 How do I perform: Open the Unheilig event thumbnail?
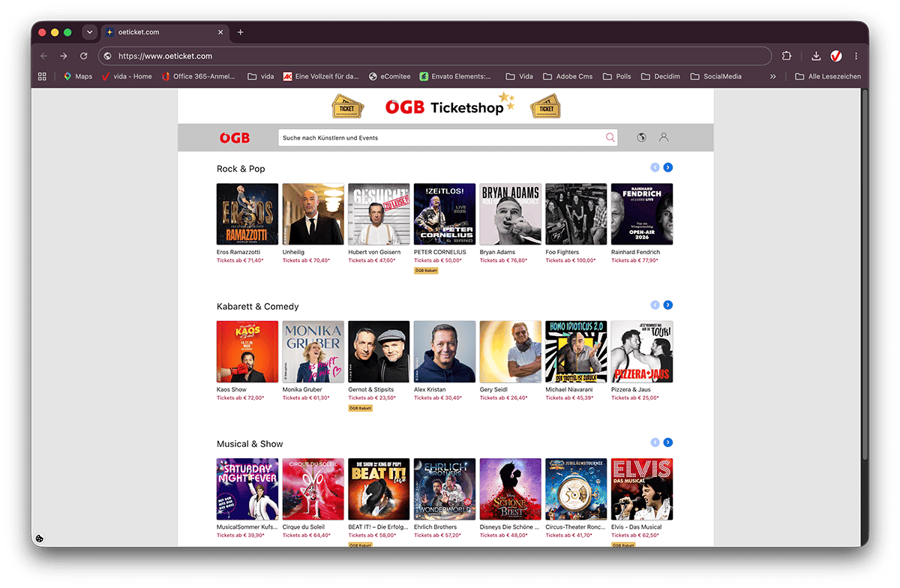(313, 214)
